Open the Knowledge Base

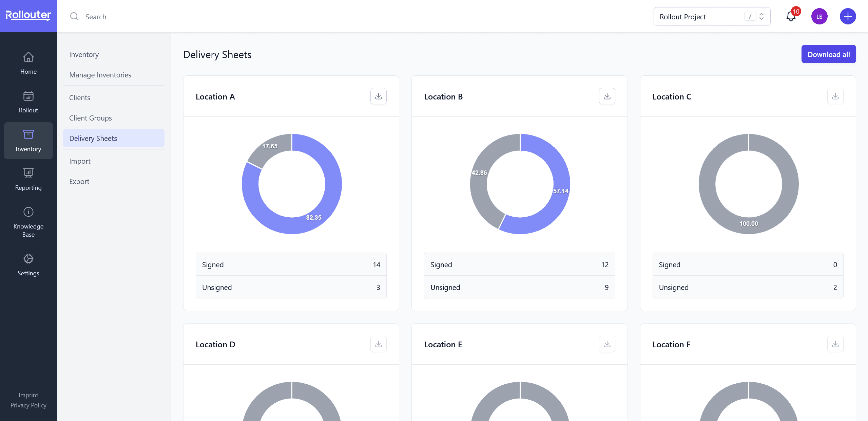[x=28, y=222]
